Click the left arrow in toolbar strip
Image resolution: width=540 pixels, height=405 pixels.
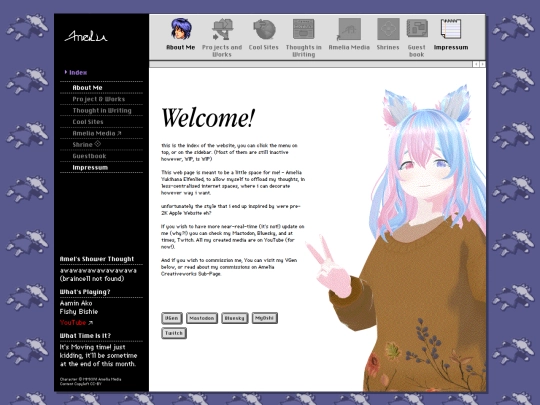(476, 64)
